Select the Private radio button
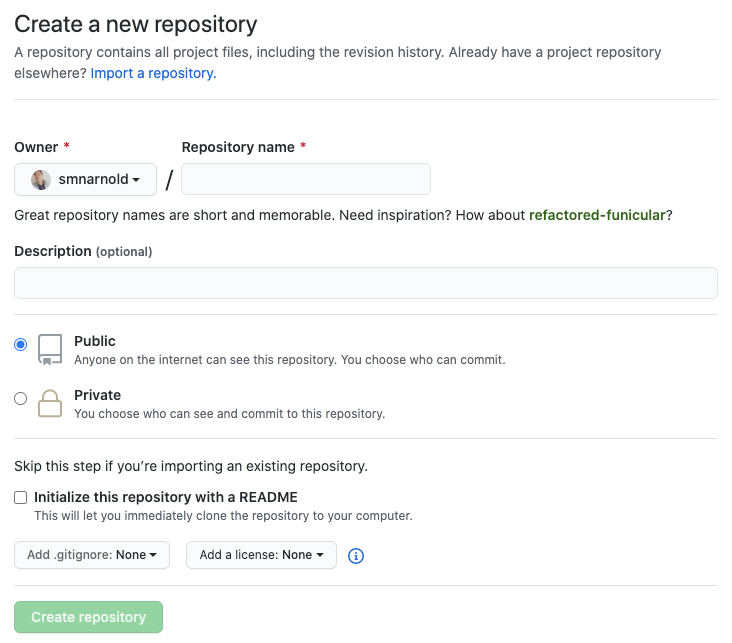 click(21, 398)
